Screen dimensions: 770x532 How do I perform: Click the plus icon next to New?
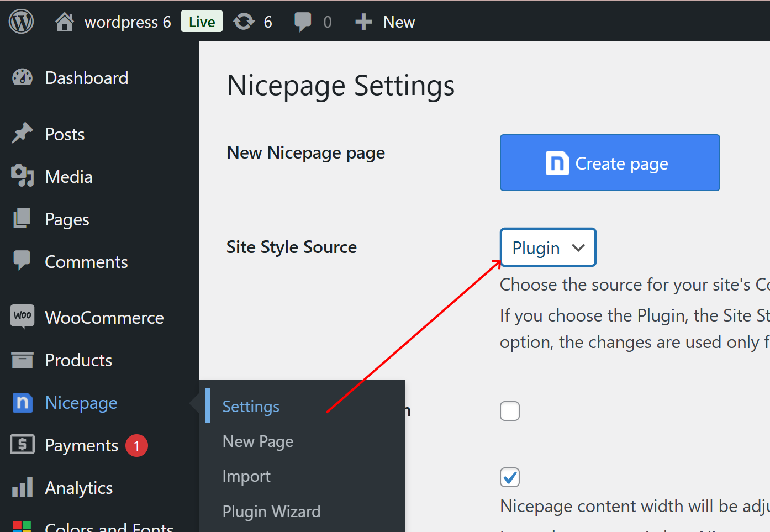(363, 22)
